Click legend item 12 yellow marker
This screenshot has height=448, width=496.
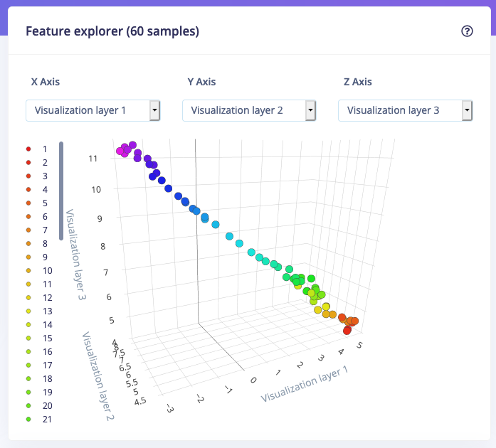pyautogui.click(x=28, y=297)
